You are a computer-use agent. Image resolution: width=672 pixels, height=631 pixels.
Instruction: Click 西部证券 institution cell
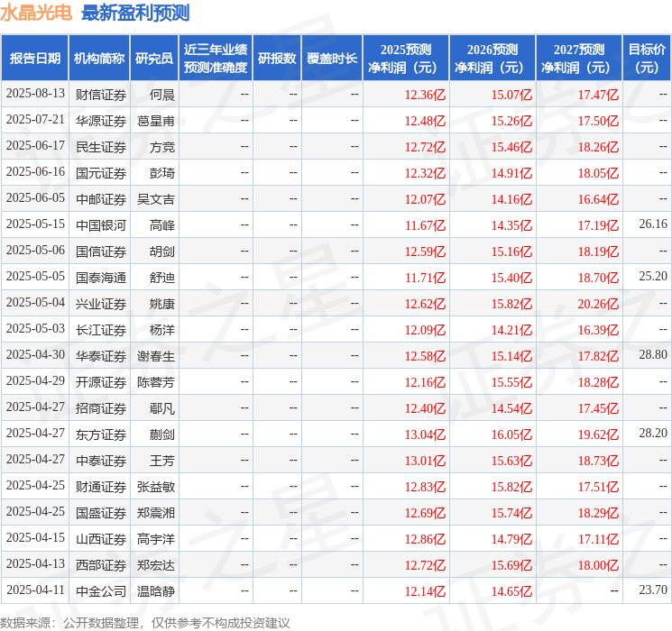tap(101, 564)
